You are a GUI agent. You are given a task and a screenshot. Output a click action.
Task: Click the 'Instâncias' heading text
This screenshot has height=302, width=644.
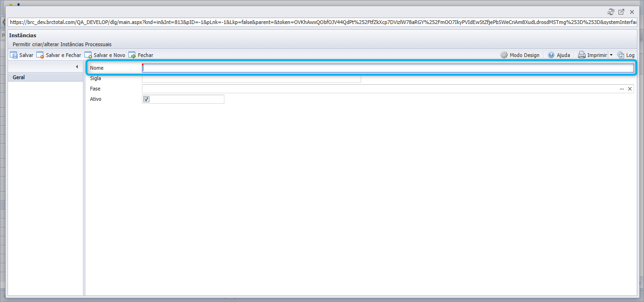[x=23, y=35]
